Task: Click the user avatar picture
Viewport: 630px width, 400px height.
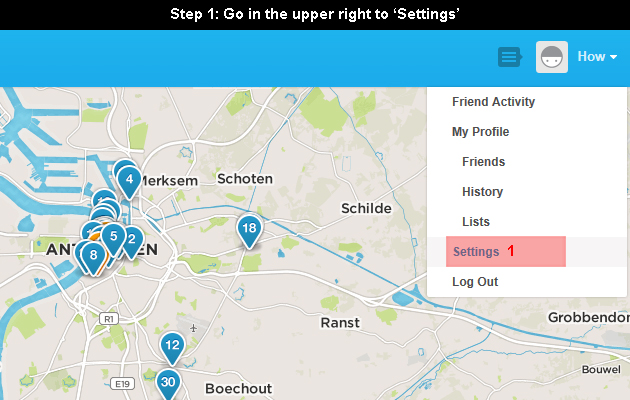Action: (552, 57)
